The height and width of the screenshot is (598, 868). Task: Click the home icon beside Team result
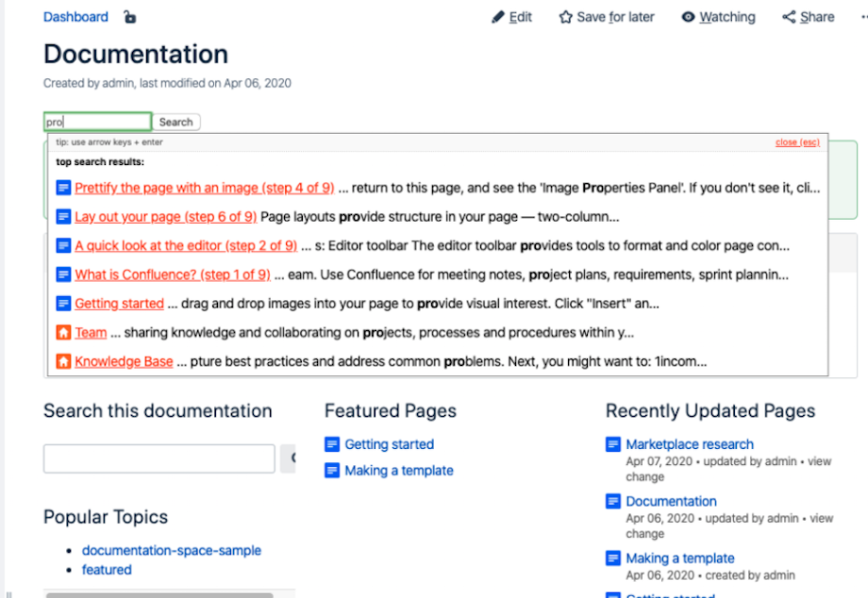click(63, 332)
